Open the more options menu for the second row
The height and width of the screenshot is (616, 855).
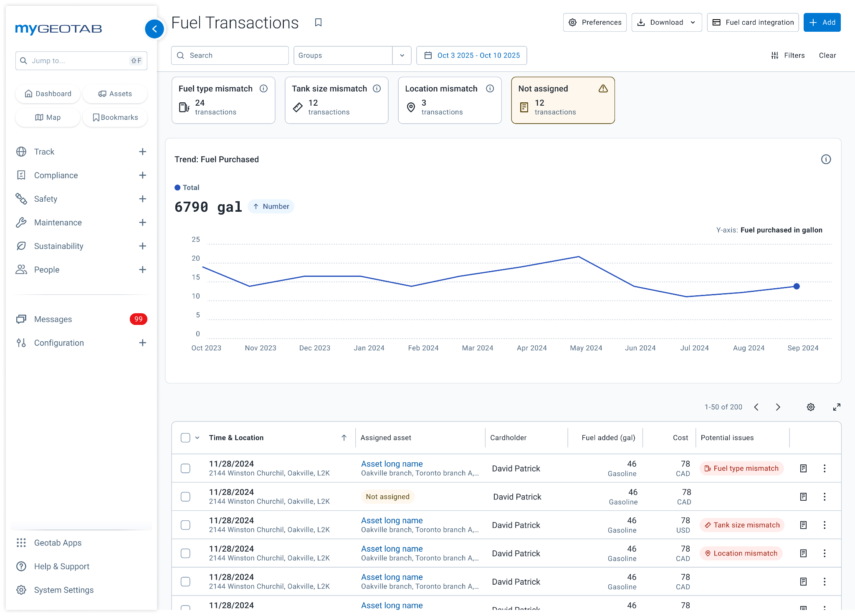click(825, 497)
